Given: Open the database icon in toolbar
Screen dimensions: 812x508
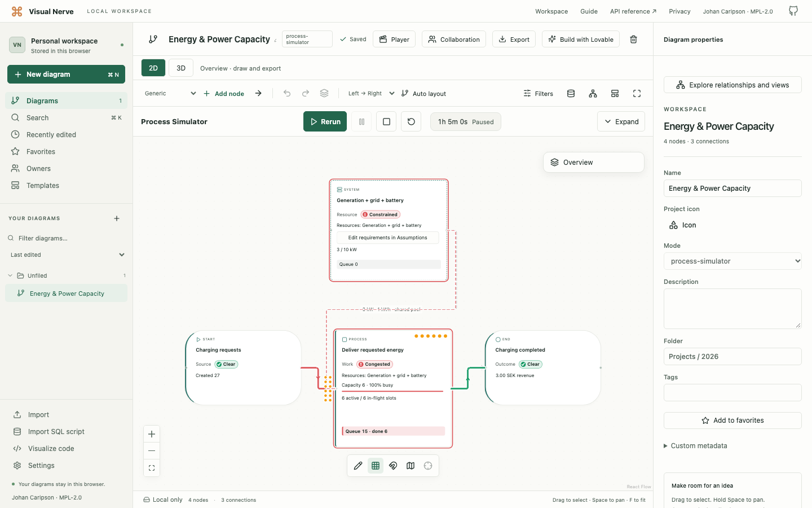Looking at the screenshot, I should tap(571, 94).
